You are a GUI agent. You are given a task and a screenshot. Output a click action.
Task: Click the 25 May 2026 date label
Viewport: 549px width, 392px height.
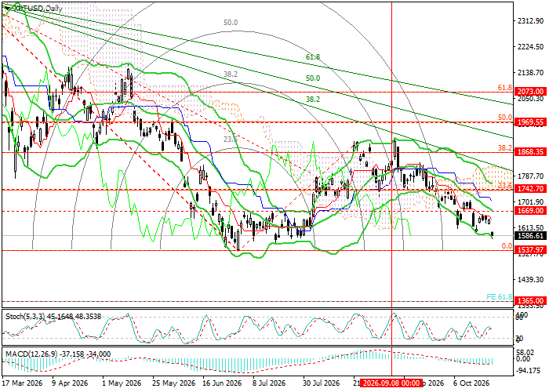[x=174, y=383]
